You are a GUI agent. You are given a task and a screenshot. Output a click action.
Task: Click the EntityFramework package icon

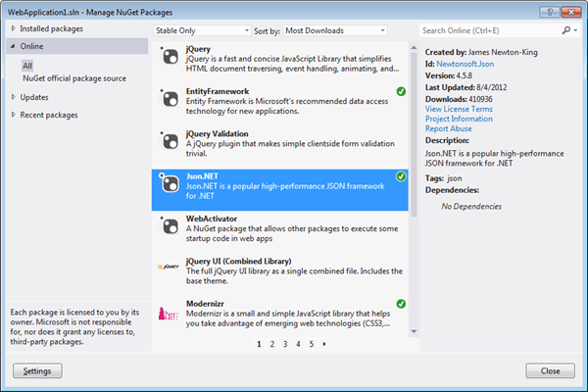(169, 98)
